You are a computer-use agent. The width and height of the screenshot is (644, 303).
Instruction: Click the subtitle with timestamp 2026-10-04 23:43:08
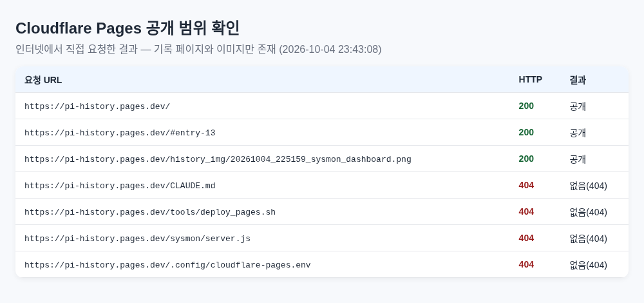click(x=198, y=50)
